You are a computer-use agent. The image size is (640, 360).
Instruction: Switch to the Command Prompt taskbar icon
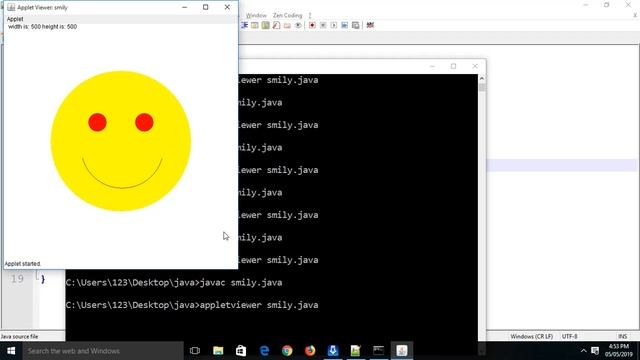point(378,351)
